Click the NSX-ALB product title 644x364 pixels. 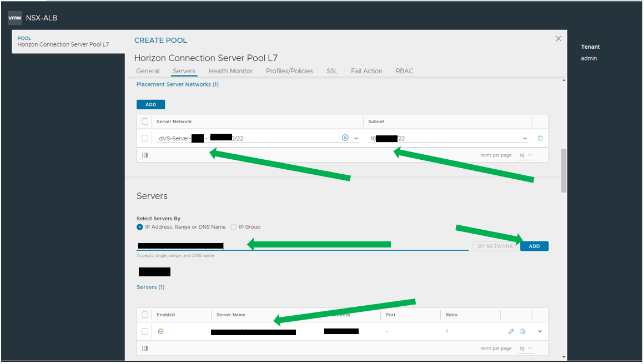[x=42, y=18]
